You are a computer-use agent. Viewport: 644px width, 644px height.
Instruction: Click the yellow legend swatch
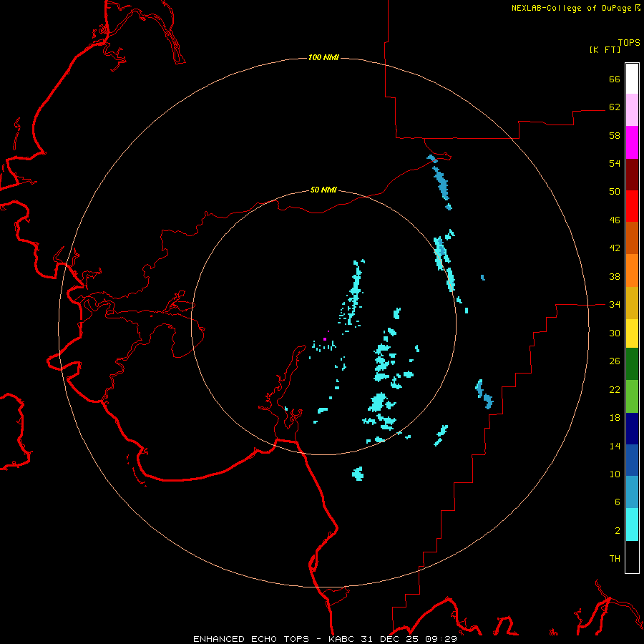[x=632, y=333]
